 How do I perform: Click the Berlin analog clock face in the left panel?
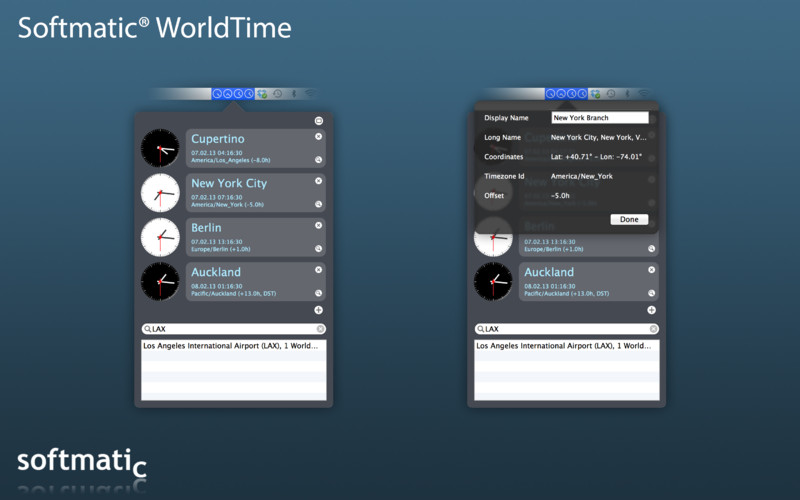[x=160, y=237]
